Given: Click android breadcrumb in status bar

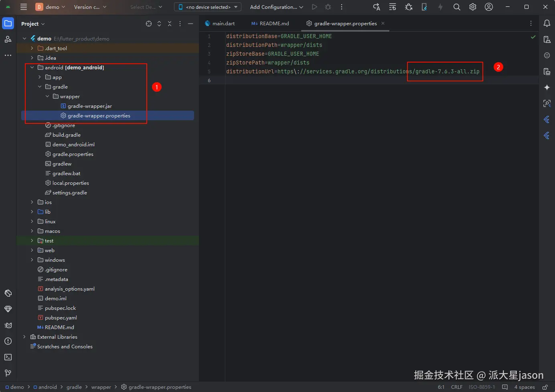Looking at the screenshot, I should (x=45, y=387).
